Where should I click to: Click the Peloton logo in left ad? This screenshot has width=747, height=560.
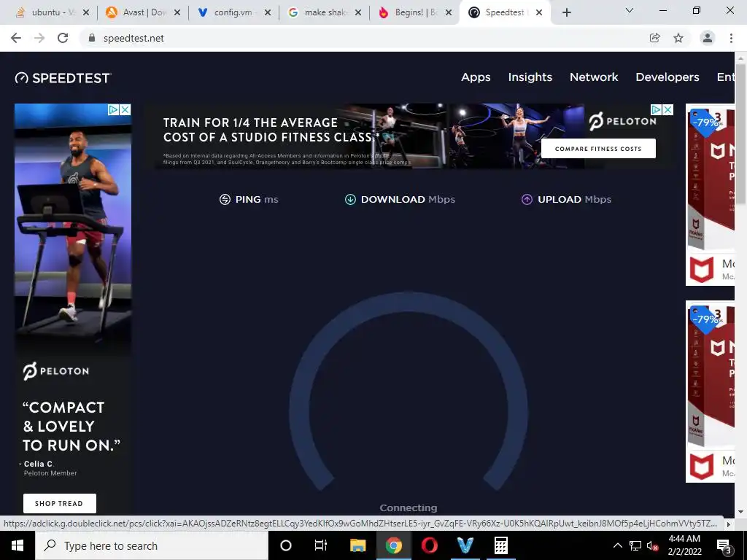(x=55, y=371)
